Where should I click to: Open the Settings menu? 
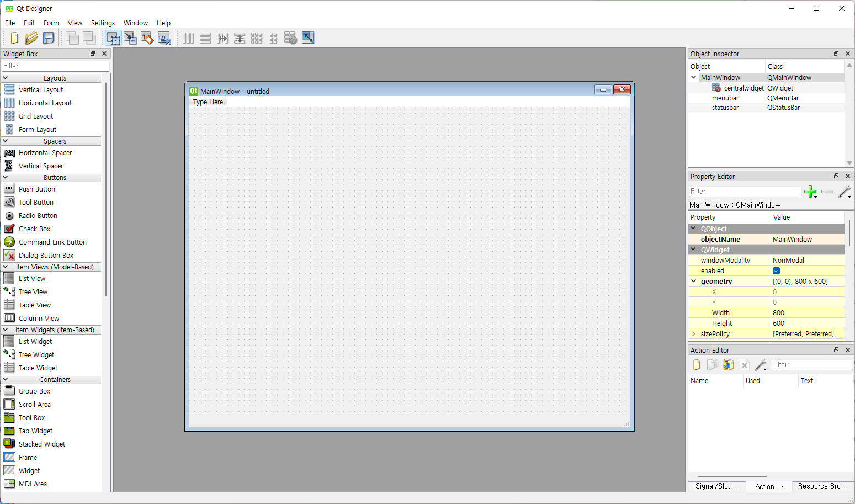[103, 23]
